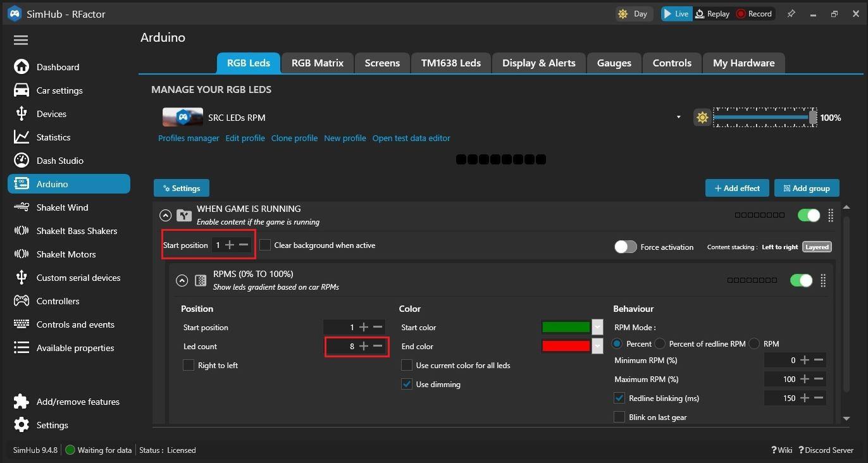
Task: Switch to the My Hardware tab
Action: coord(744,63)
